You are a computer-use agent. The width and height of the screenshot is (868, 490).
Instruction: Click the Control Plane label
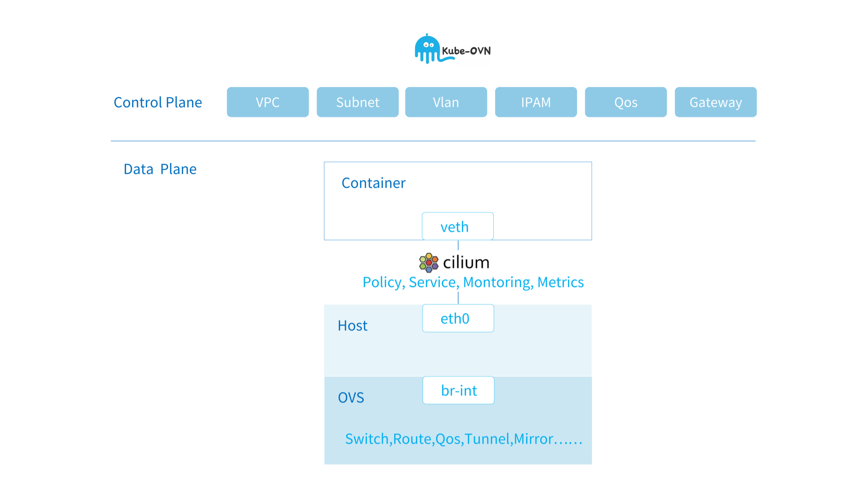pos(158,102)
